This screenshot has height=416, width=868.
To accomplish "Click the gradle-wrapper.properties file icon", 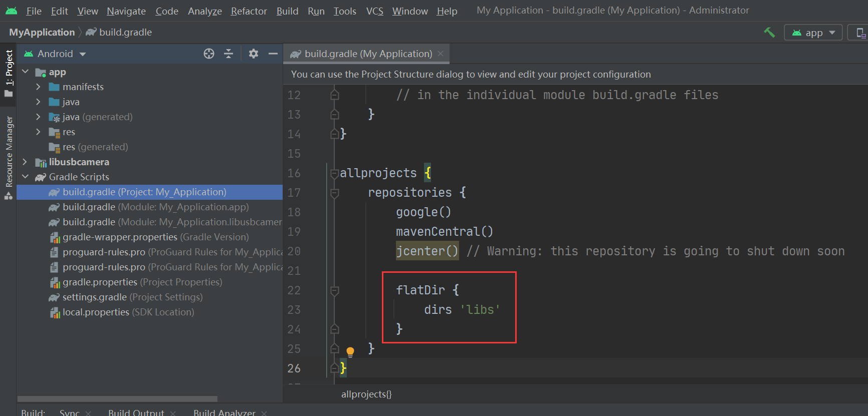I will click(x=54, y=237).
